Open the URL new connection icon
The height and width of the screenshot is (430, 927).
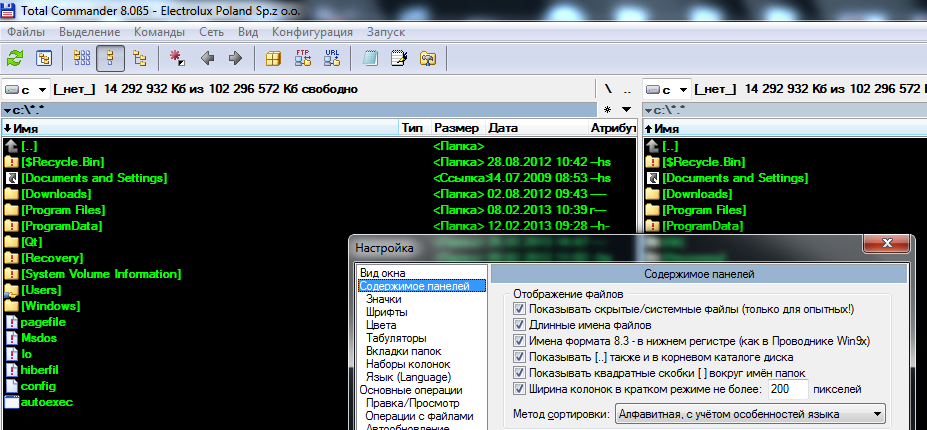(332, 58)
